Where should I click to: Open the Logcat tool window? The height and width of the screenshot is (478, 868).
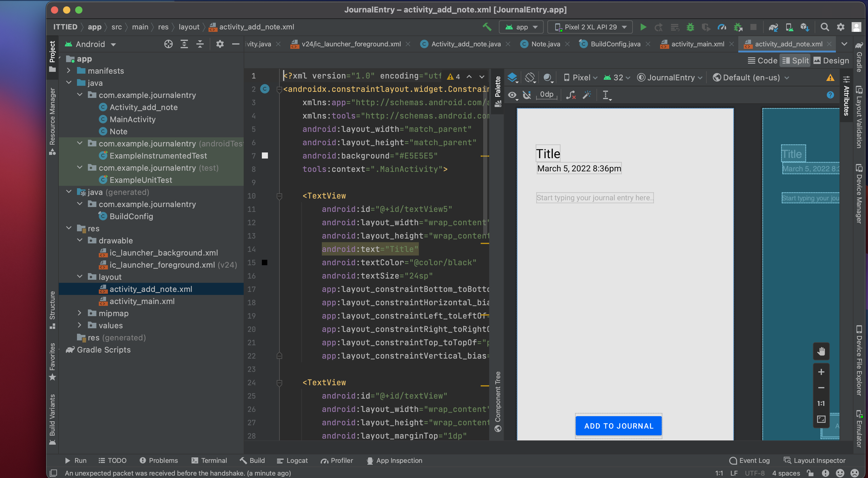pos(292,460)
